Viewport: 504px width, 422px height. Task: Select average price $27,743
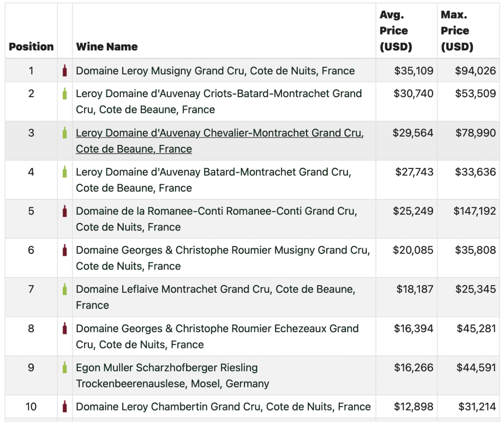tap(414, 172)
